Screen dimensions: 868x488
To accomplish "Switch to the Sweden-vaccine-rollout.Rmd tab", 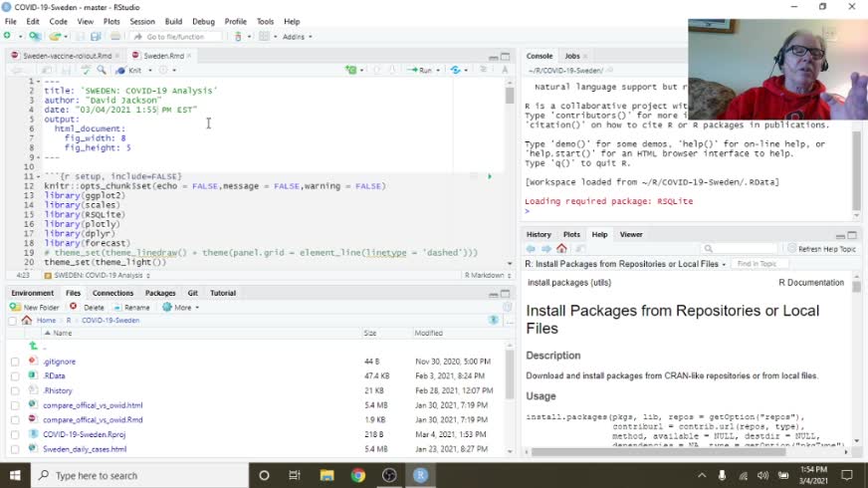I will pos(67,56).
